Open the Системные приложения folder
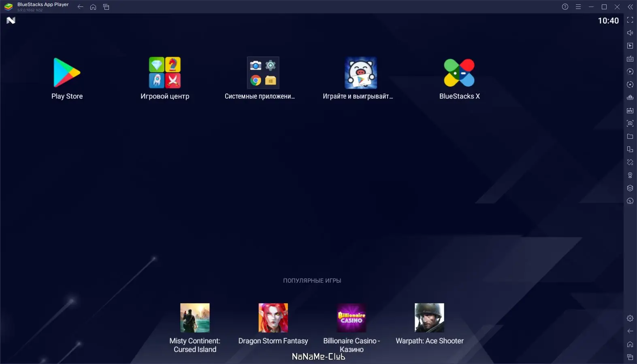Viewport: 637px width, 364px height. 263,73
